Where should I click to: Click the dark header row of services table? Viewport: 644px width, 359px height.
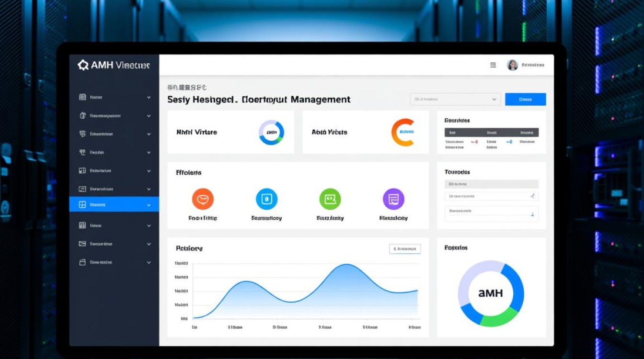click(x=492, y=133)
